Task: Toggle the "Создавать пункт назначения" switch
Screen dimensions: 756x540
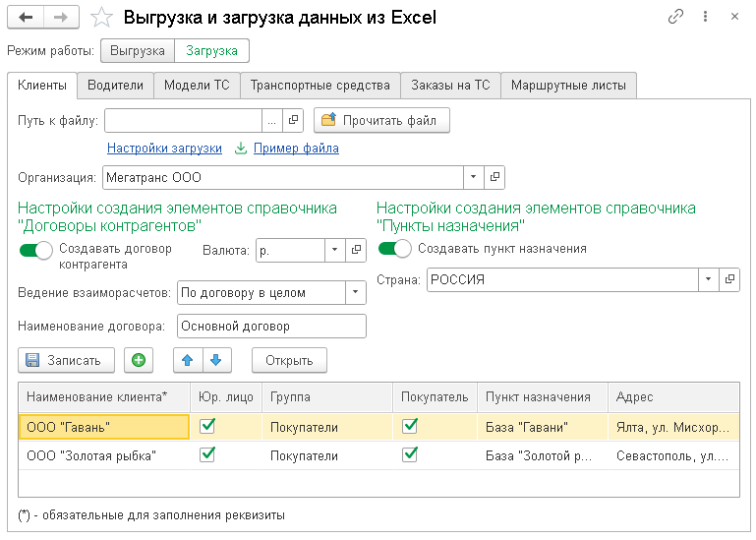Action: tap(394, 249)
